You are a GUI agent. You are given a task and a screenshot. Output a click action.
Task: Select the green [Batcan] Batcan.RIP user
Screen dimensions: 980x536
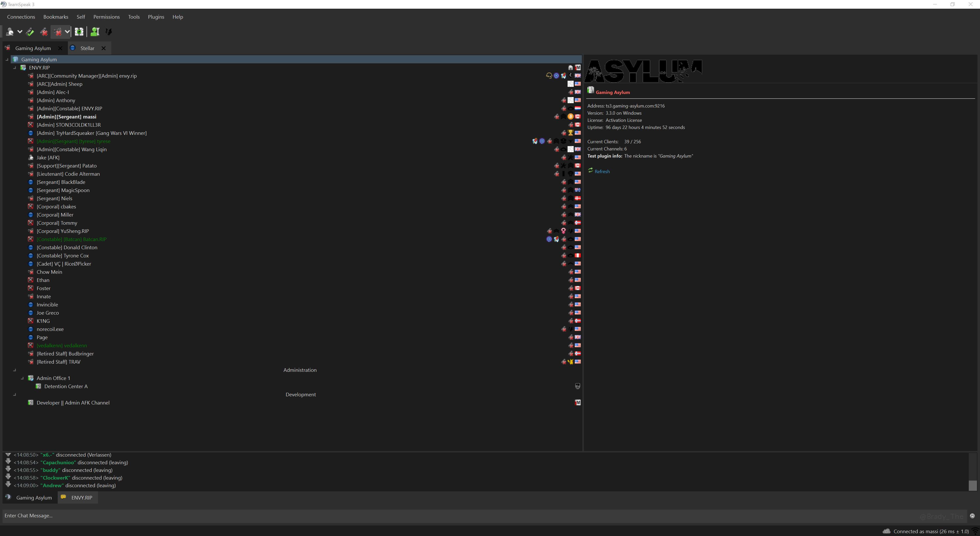(71, 239)
